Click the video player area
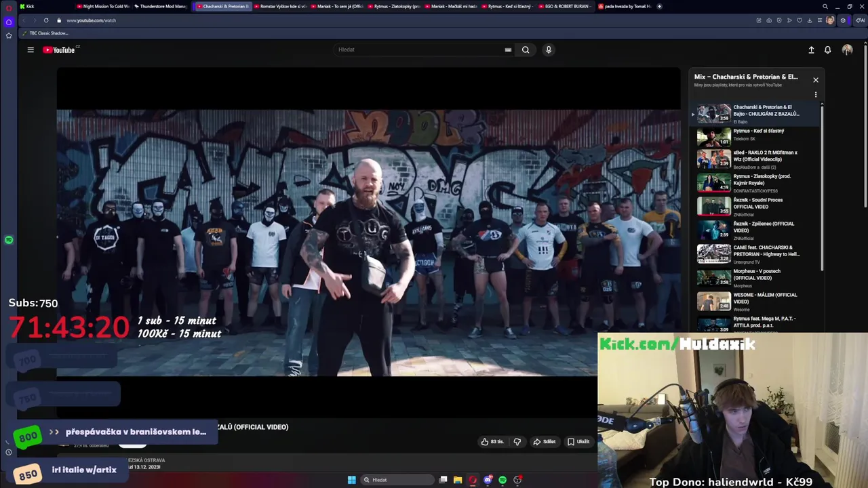The height and width of the screenshot is (488, 868). pyautogui.click(x=368, y=242)
